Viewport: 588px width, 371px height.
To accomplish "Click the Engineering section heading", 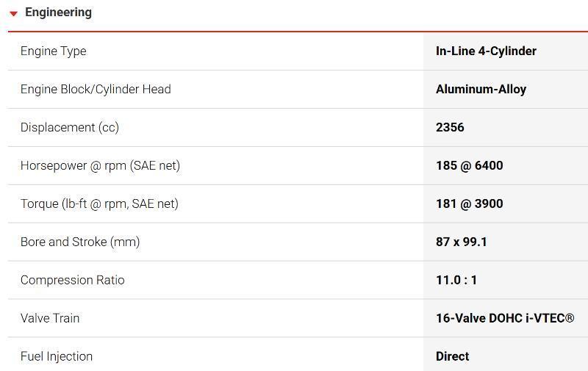I will [x=58, y=12].
